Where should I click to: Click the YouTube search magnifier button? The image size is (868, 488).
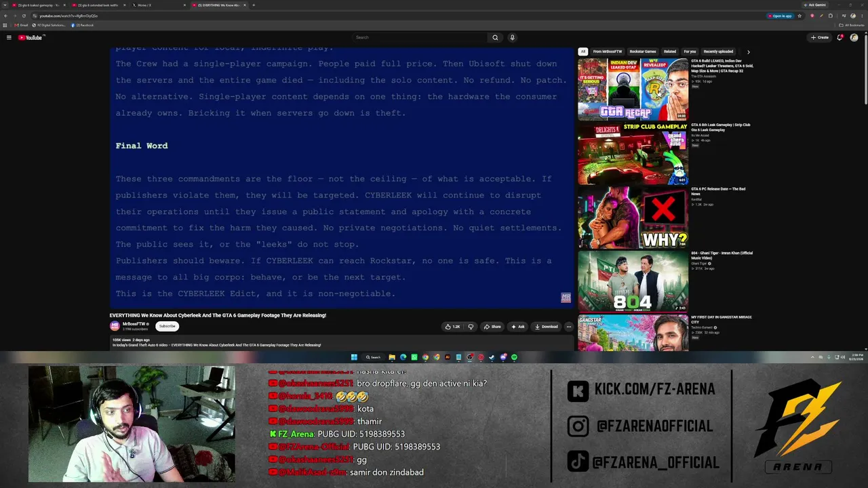click(495, 37)
